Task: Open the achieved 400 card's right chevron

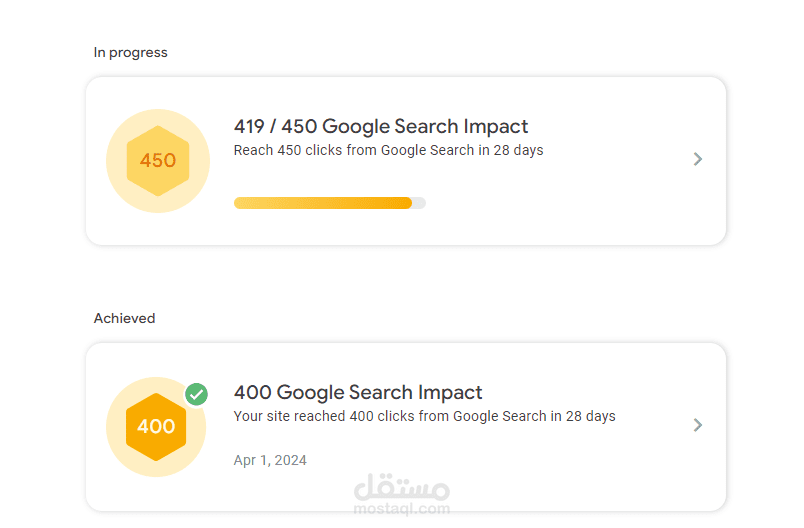Action: click(698, 425)
